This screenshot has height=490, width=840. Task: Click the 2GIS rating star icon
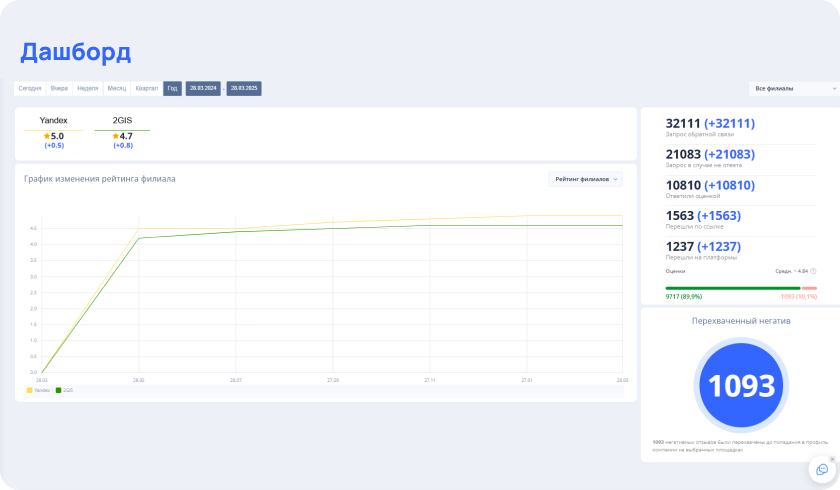pyautogui.click(x=116, y=136)
